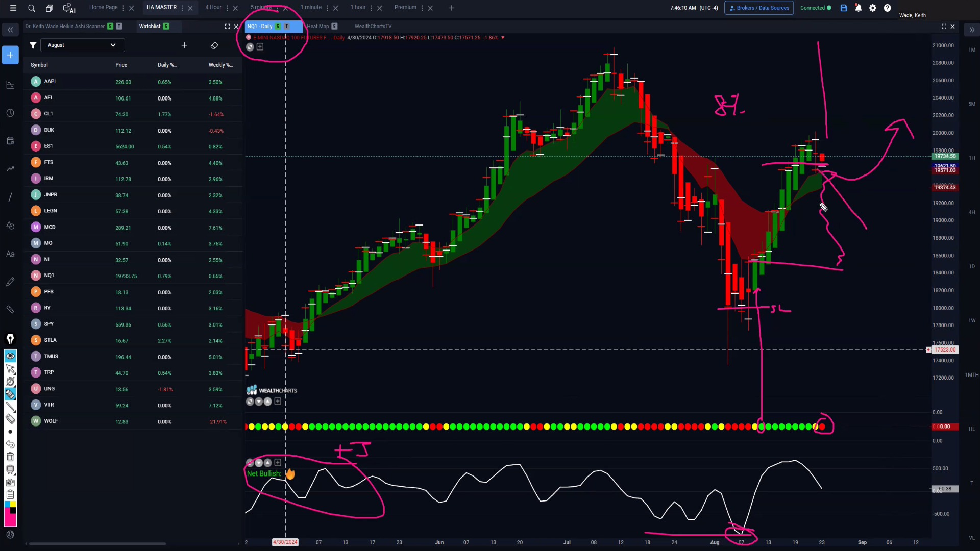
Task: Collapse the left panel with double chevron
Action: pyautogui.click(x=10, y=30)
